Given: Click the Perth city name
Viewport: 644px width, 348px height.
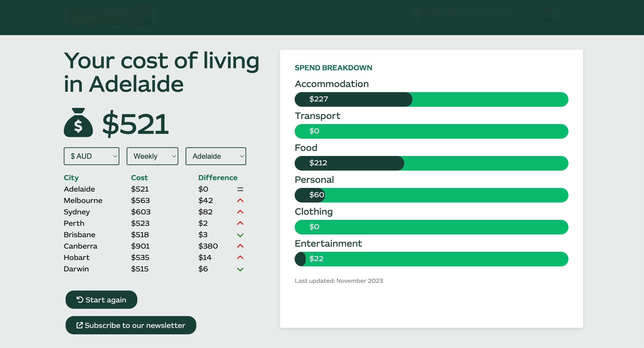Looking at the screenshot, I should 74,223.
